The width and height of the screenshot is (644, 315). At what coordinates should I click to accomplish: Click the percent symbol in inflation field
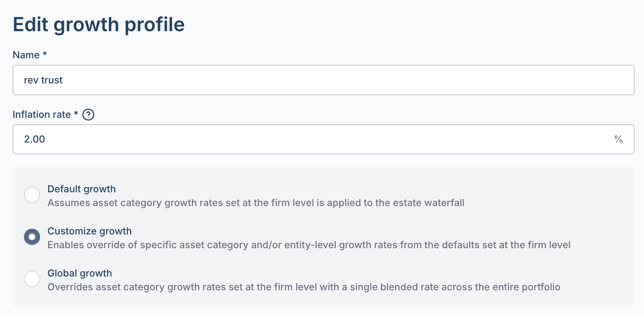[x=618, y=139]
